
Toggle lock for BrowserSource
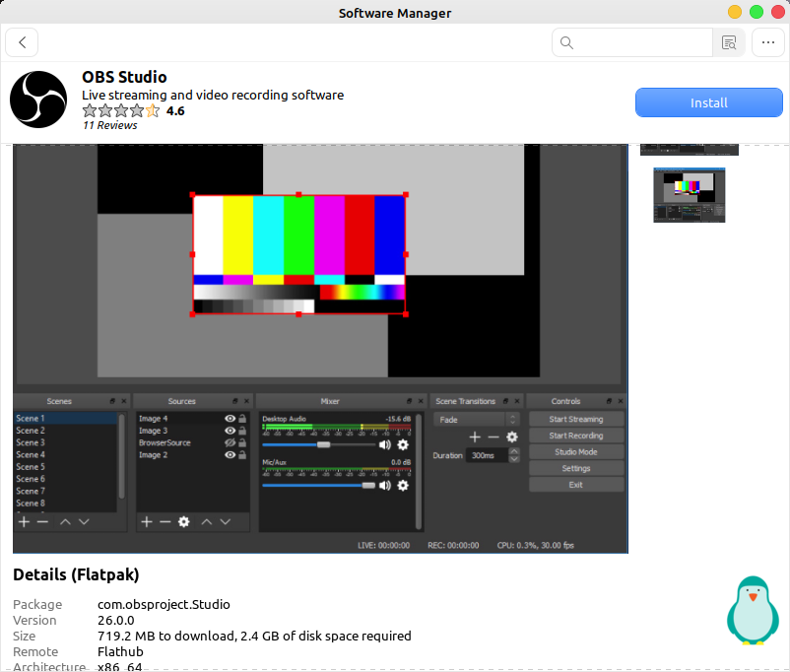pyautogui.click(x=242, y=442)
